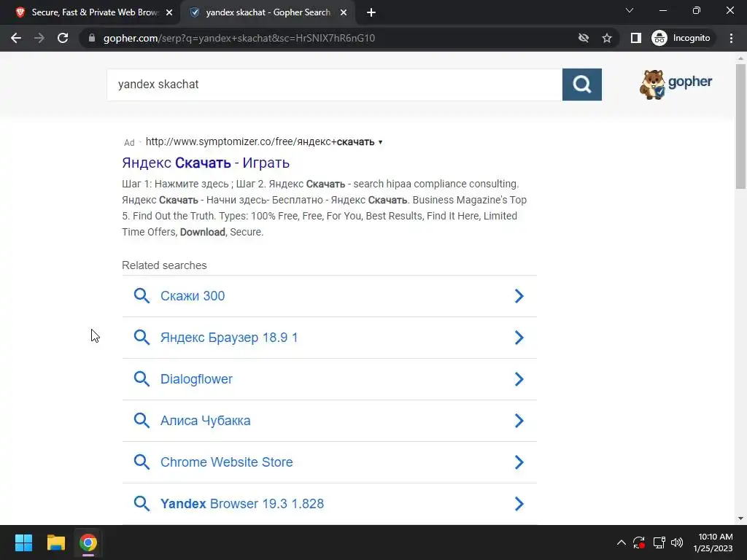The height and width of the screenshot is (560, 747).
Task: Click the chevron on Яндекс Браузер 18.9 1 row
Action: [519, 337]
